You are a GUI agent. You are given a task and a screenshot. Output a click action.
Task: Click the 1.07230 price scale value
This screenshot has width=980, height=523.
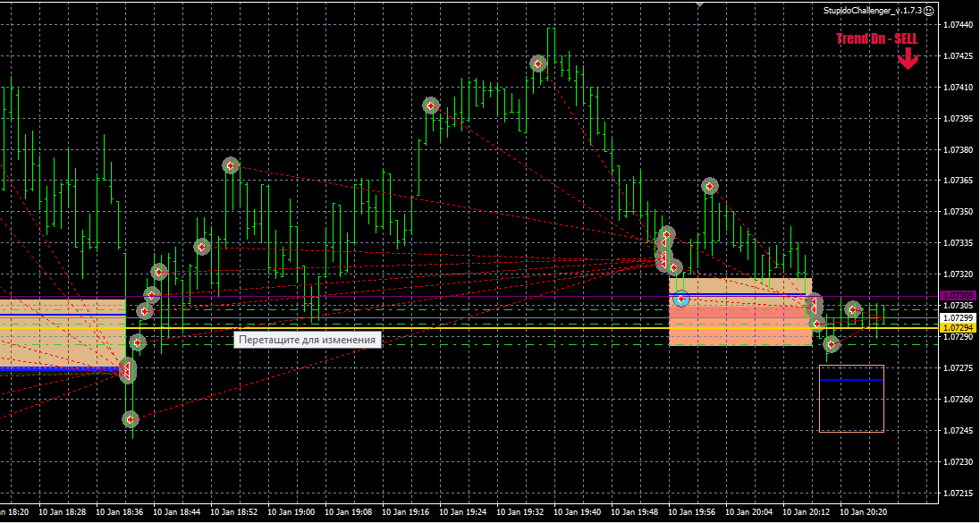(x=959, y=462)
